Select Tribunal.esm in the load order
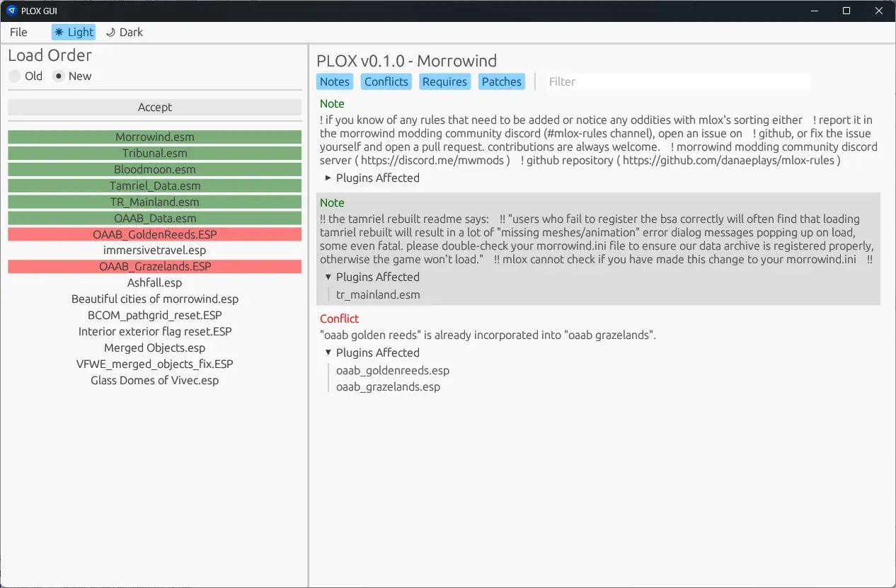 point(155,153)
